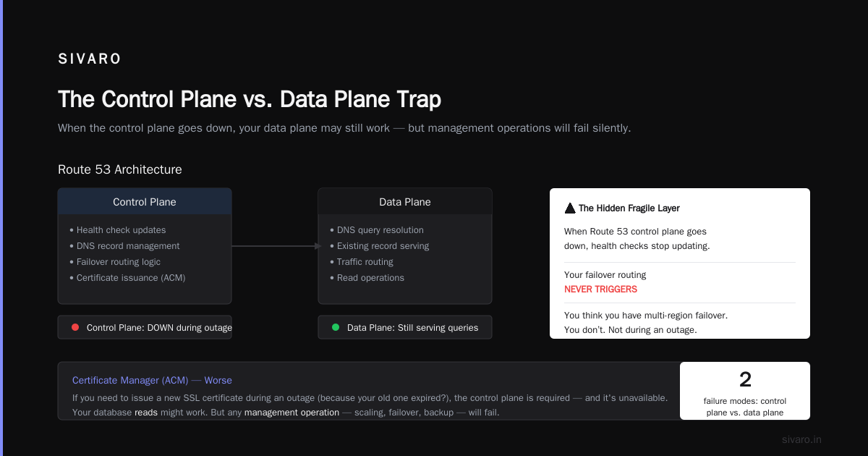The height and width of the screenshot is (456, 868).
Task: Click the Route 53 Architecture heading
Action: tap(120, 169)
